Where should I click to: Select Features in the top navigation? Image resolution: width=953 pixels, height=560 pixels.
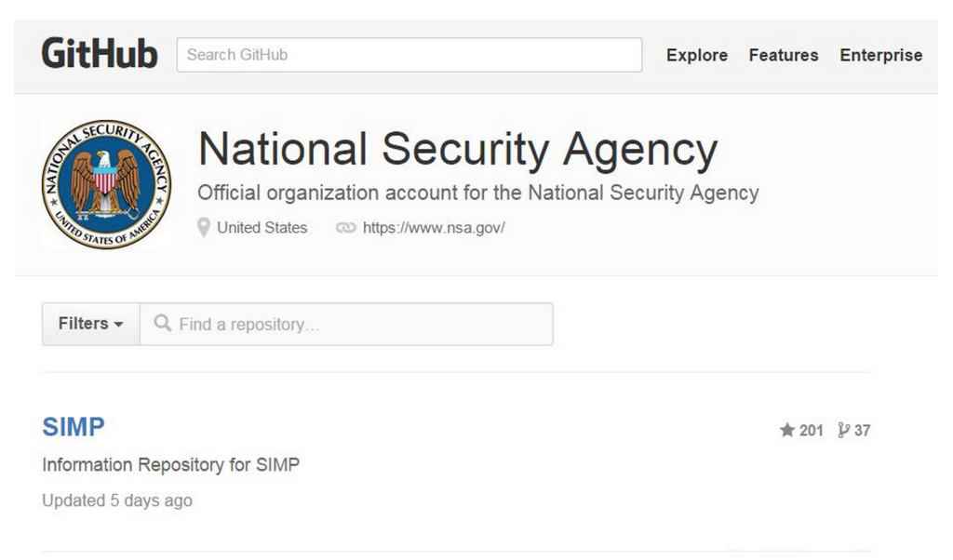pyautogui.click(x=783, y=56)
